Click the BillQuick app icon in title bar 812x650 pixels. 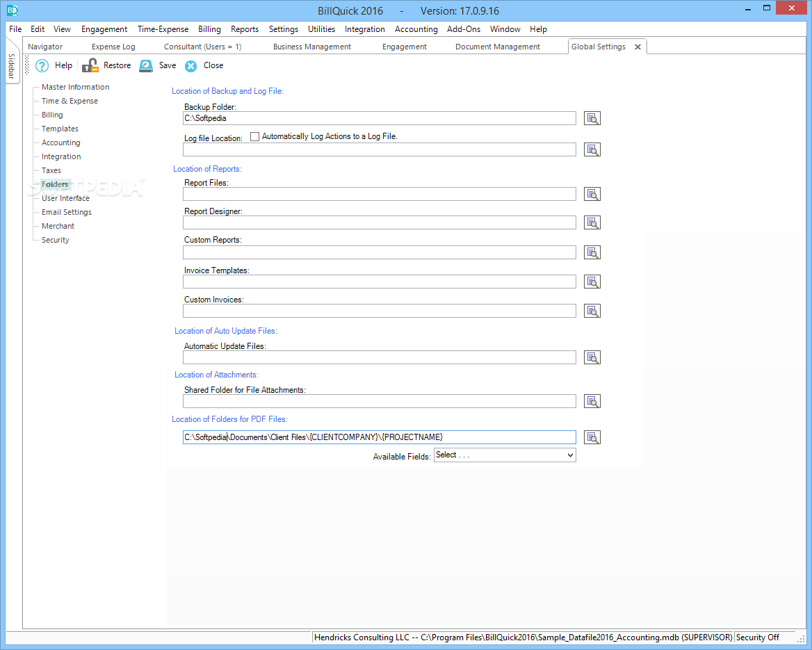pos(12,10)
